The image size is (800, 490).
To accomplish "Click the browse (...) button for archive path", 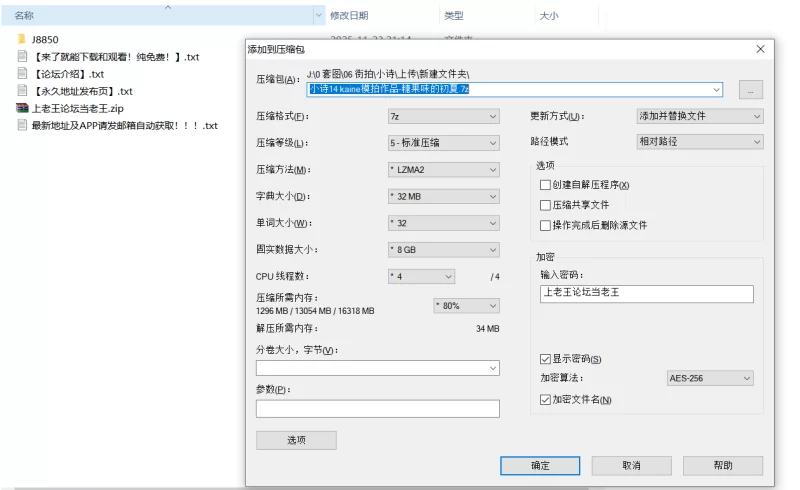I will point(751,90).
